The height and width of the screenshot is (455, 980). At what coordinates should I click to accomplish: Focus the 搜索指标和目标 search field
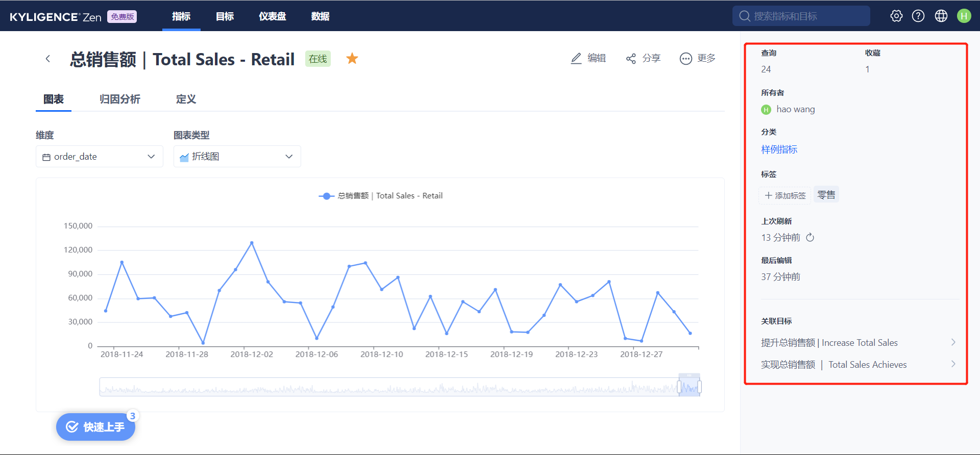[x=801, y=16]
